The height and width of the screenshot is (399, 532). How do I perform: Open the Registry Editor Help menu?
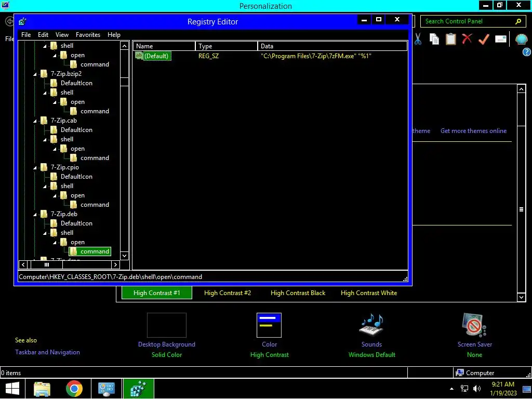click(x=114, y=35)
